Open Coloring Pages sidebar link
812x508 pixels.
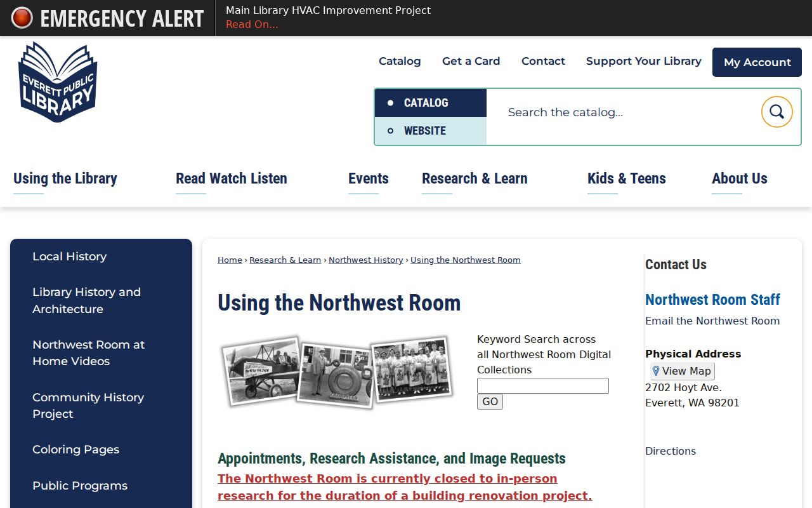tap(76, 450)
